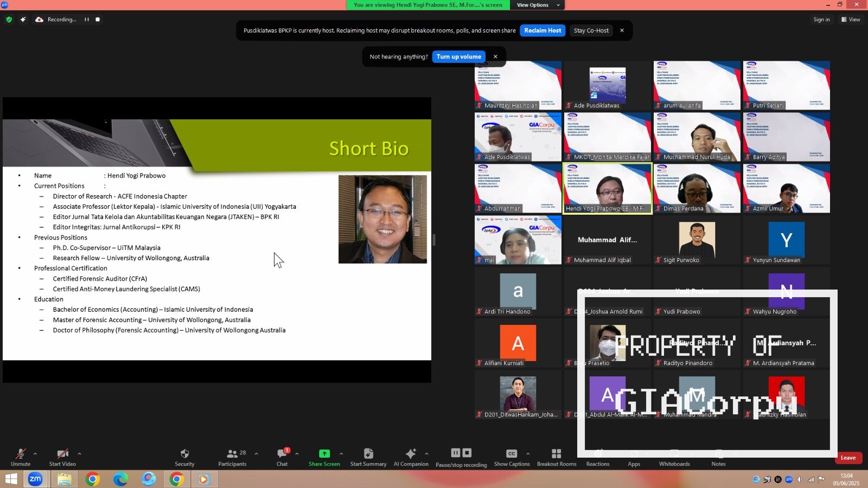
Task: Click the Reclaim Host button
Action: click(542, 30)
